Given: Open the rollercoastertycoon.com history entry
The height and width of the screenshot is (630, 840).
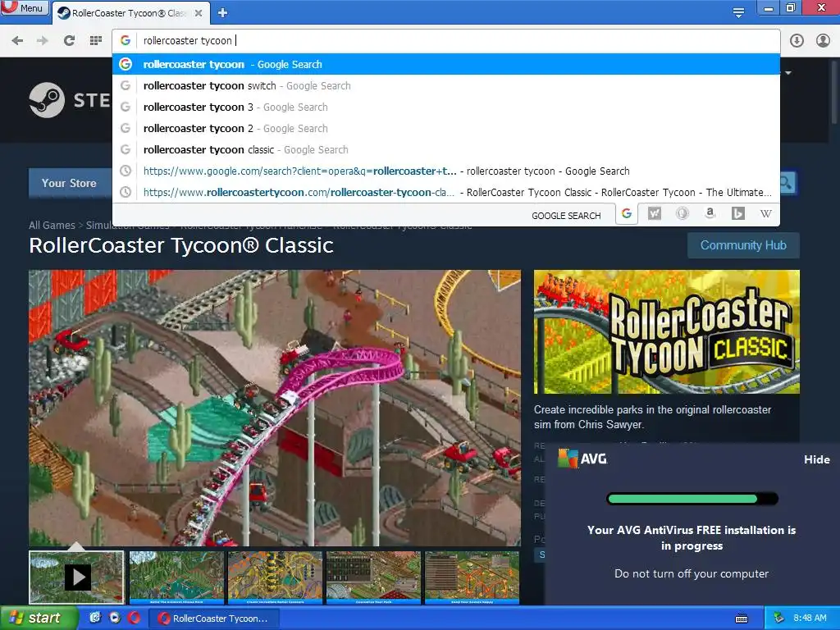Looking at the screenshot, I should [x=446, y=192].
